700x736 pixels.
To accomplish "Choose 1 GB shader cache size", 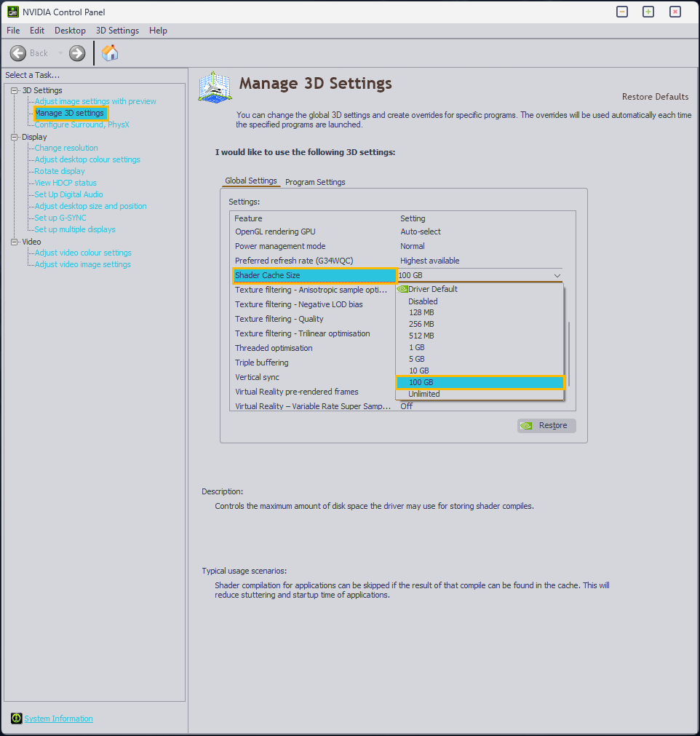I will 480,347.
